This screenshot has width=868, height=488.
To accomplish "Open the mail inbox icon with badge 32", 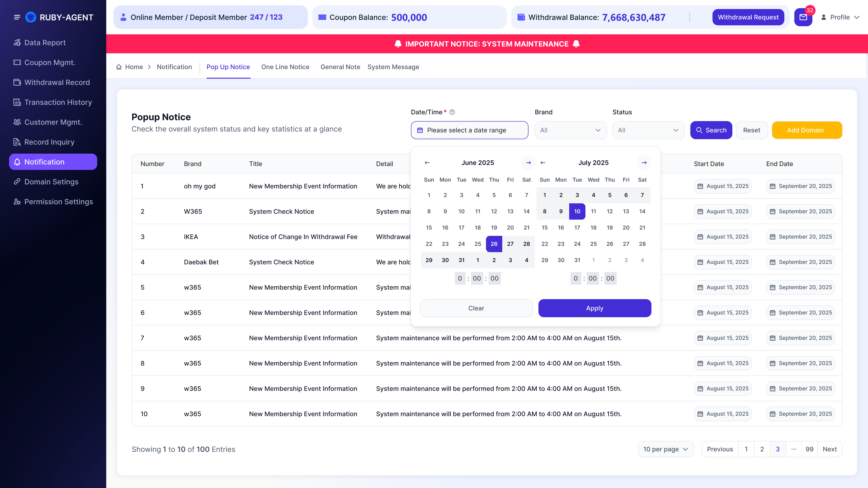I will click(x=803, y=17).
